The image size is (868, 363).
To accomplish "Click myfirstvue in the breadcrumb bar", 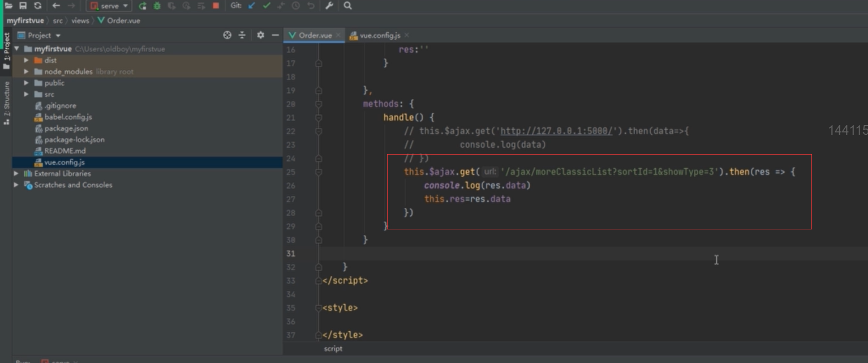I will coord(25,20).
